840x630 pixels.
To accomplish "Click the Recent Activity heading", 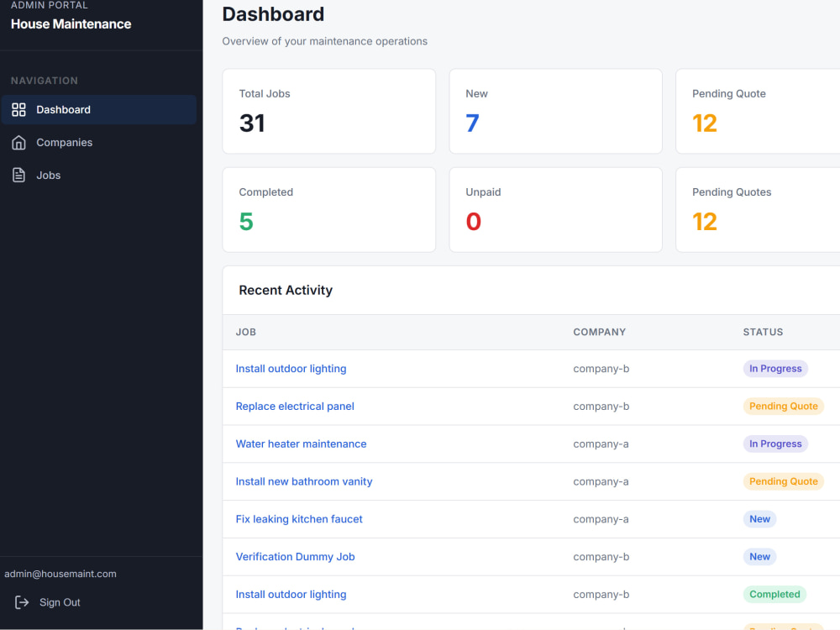I will pos(286,290).
